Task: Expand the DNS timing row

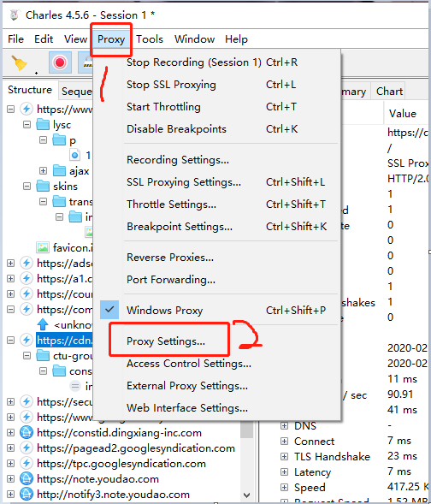Action: [x=284, y=426]
